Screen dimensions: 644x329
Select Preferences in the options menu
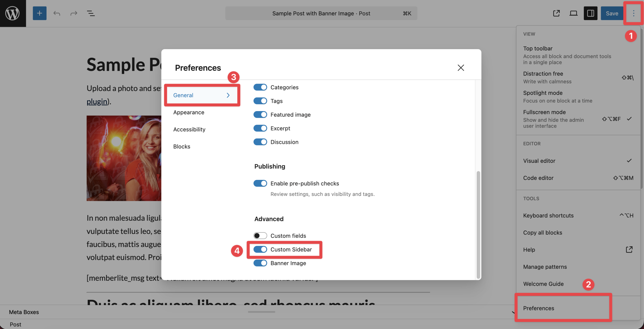click(539, 308)
